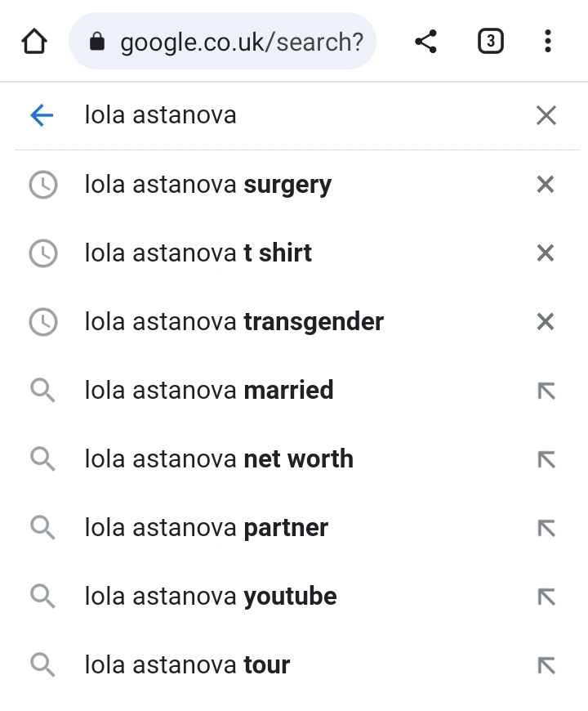Image resolution: width=588 pixels, height=711 pixels.
Task: Search for 'lola astanova surgery'
Action: tap(208, 185)
